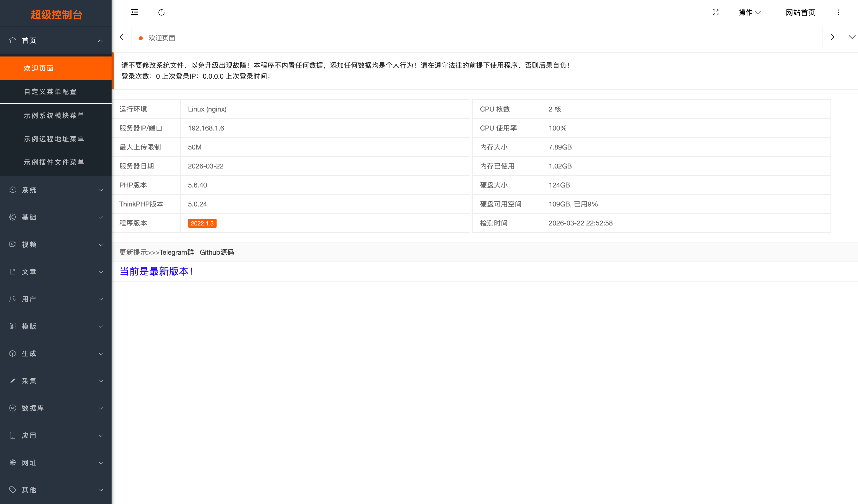Click the 网址 globe icon in sidebar
This screenshot has width=858, height=504.
13,462
